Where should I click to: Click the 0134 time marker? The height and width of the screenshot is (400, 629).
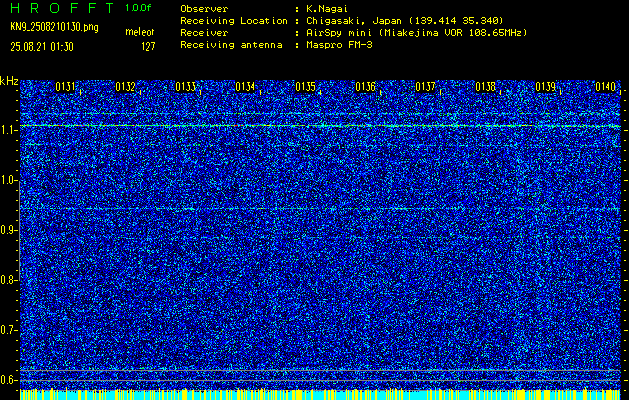(245, 87)
